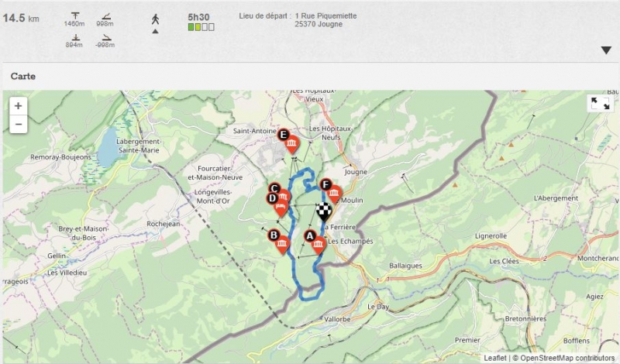Click the maximum altitude 1460m icon
The width and height of the screenshot is (620, 364).
(x=74, y=15)
